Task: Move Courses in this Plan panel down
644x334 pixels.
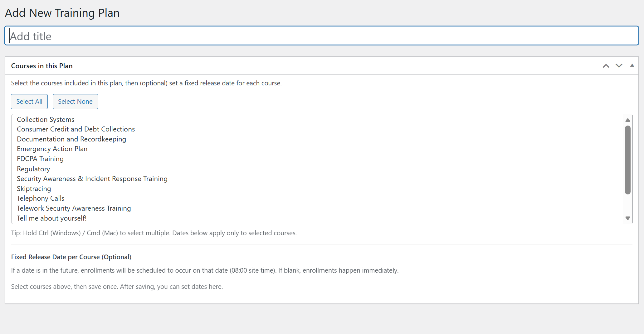Action: point(619,66)
